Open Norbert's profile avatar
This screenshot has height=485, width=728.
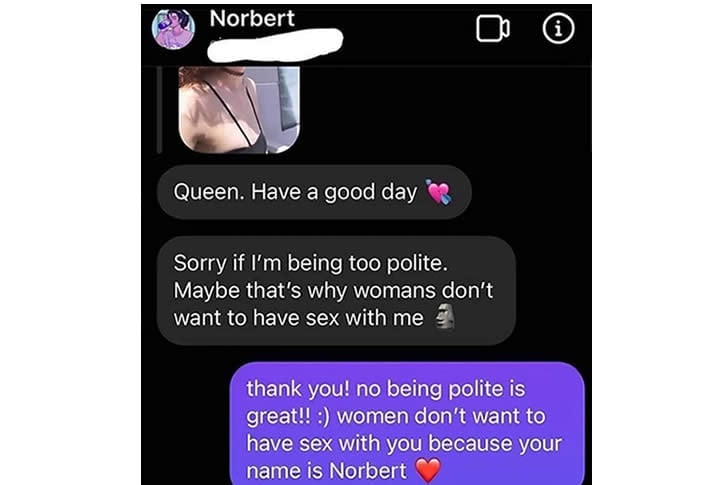pos(174,29)
